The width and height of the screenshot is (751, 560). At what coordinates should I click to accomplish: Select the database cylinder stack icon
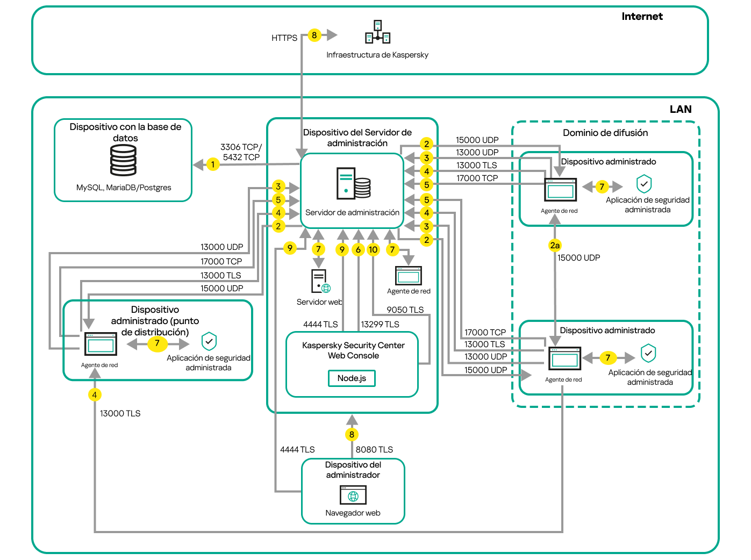(x=123, y=160)
